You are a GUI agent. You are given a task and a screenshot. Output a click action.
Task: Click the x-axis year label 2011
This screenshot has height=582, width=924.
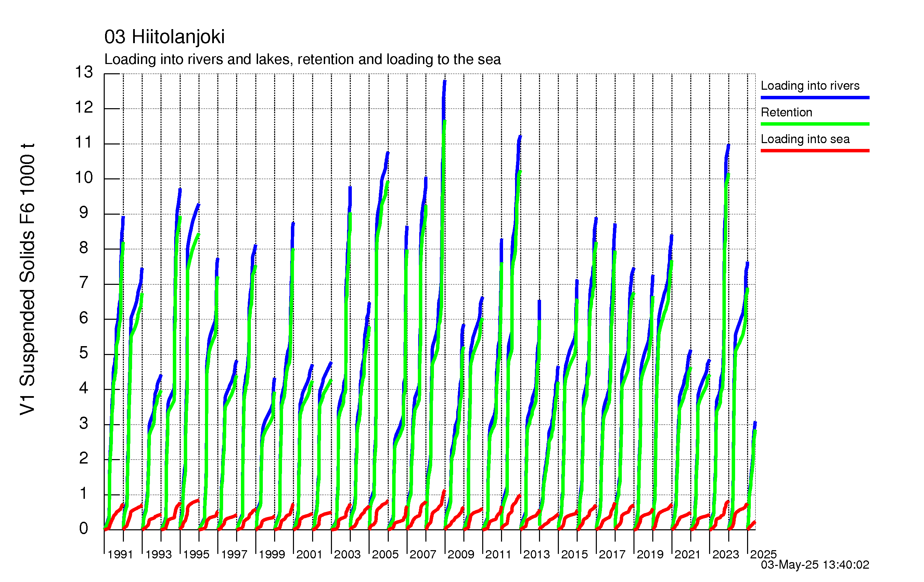coord(499,554)
